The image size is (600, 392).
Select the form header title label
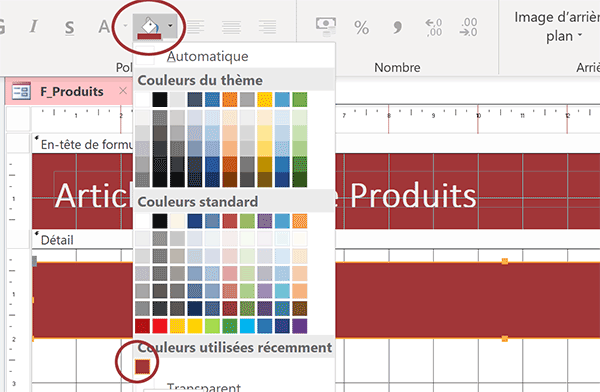[266, 195]
